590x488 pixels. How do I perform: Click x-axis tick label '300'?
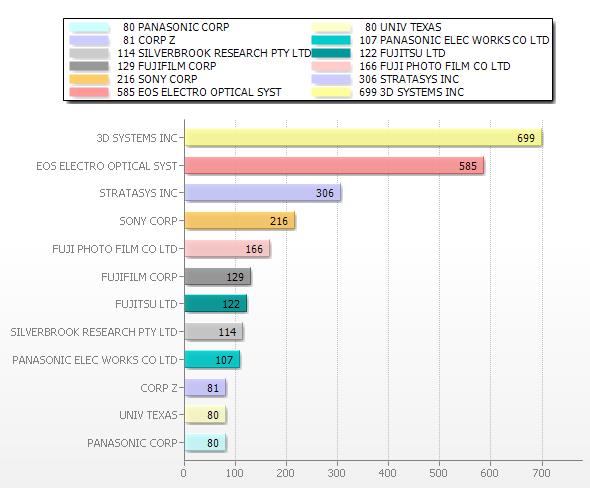point(336,473)
